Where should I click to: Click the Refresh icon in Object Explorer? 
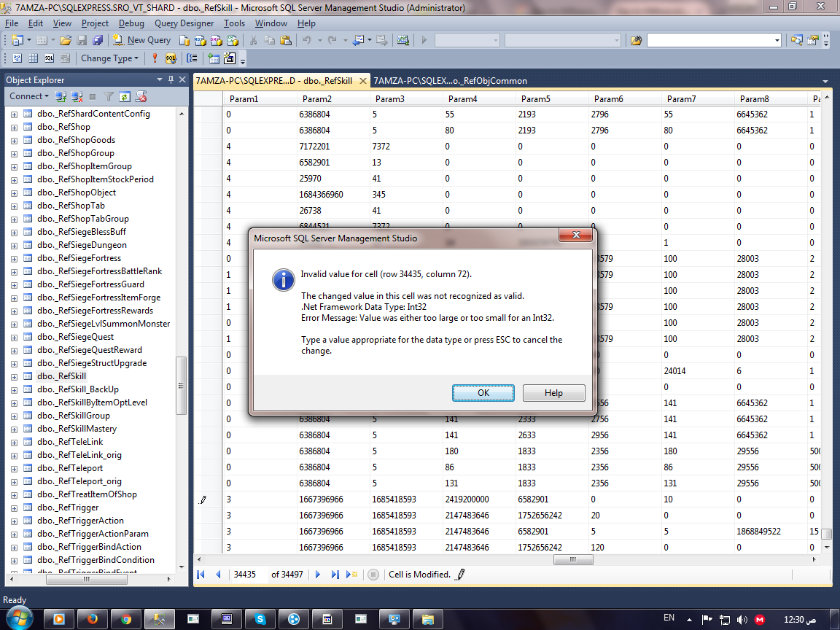click(125, 96)
